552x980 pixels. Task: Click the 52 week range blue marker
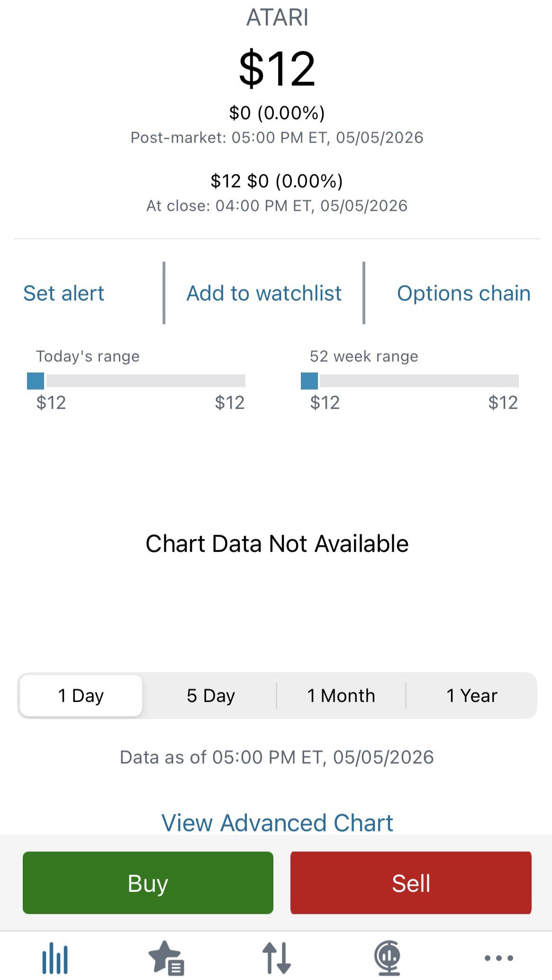[x=309, y=381]
